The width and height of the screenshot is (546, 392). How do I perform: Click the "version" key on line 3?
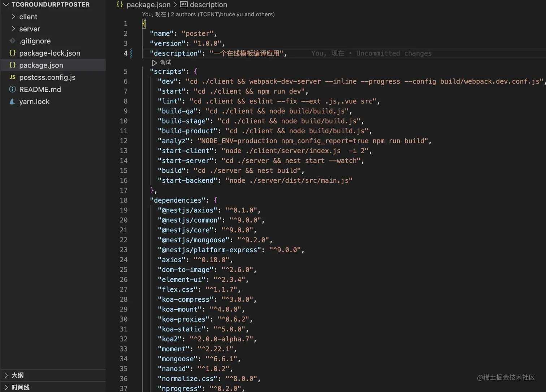coord(168,43)
